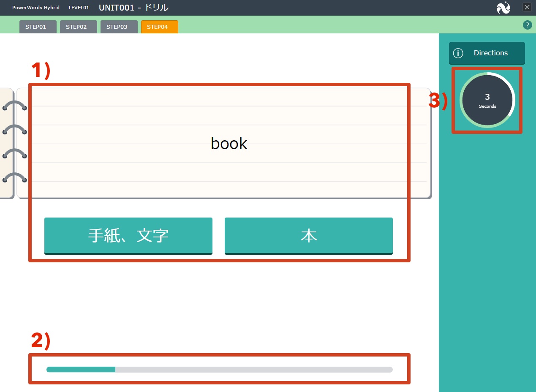Click the previous notebook page at left edge

click(x=6, y=143)
